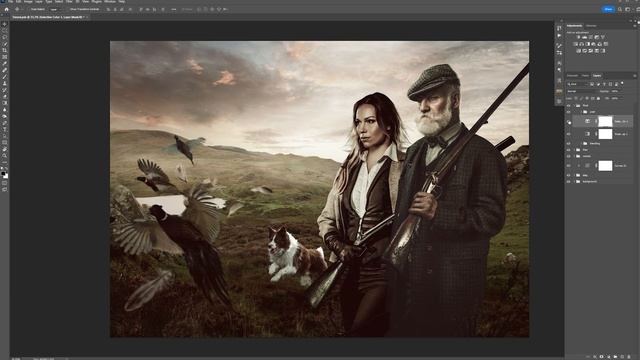Switch to the Paths tab
Viewport: 640px width, 360px height.
coord(585,76)
